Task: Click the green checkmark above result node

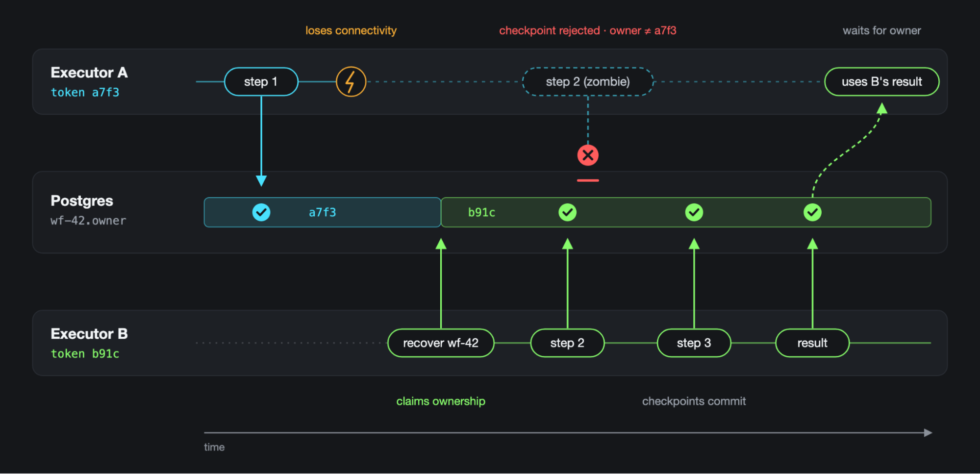Action: tap(812, 212)
